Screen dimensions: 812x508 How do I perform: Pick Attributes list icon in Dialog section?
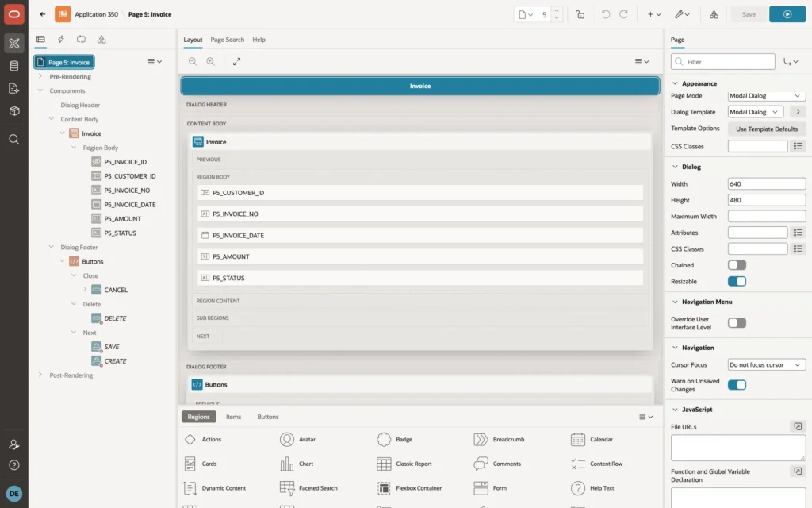click(x=798, y=233)
